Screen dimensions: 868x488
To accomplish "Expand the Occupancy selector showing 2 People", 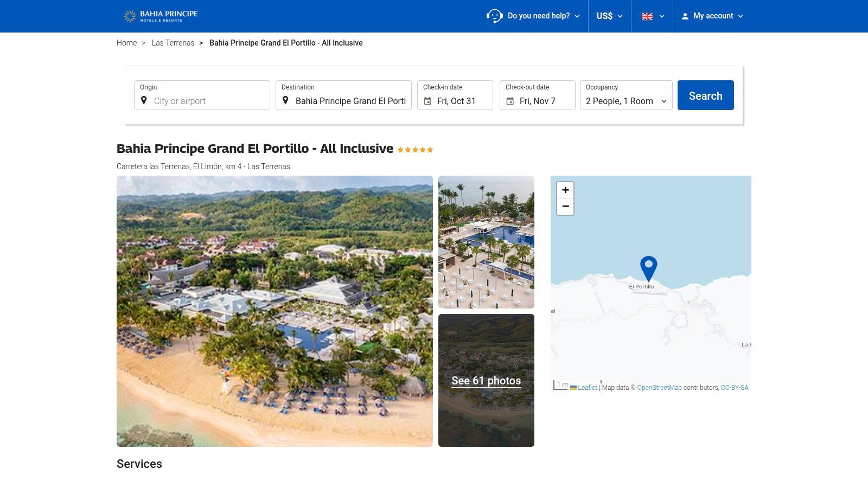I will 626,101.
